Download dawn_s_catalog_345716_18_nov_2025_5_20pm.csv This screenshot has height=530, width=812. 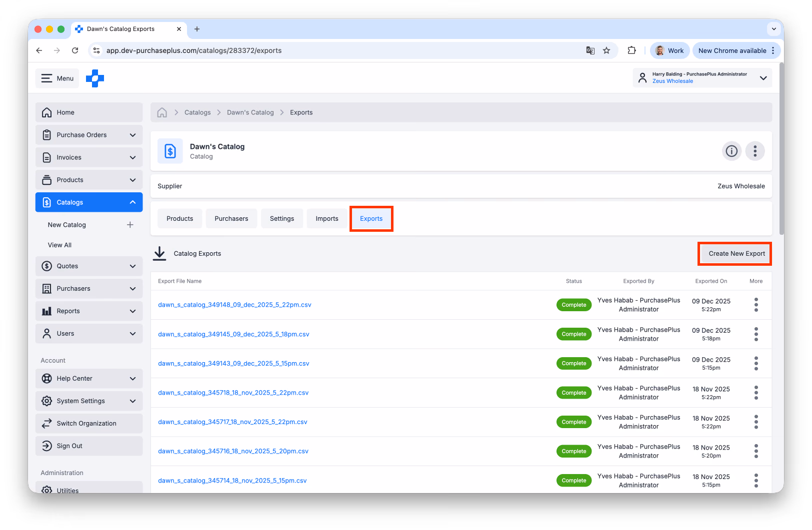pos(233,451)
